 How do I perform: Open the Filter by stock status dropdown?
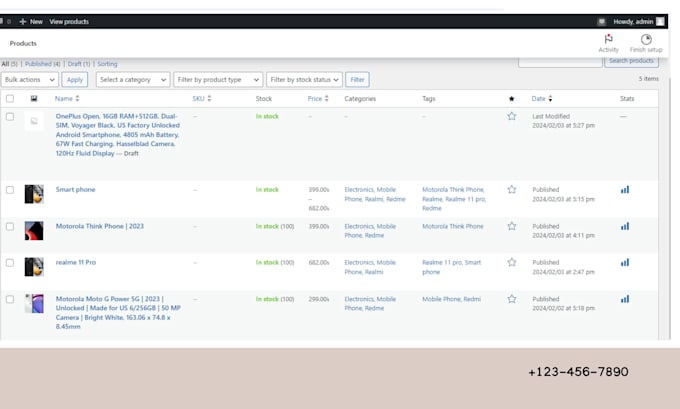click(304, 80)
